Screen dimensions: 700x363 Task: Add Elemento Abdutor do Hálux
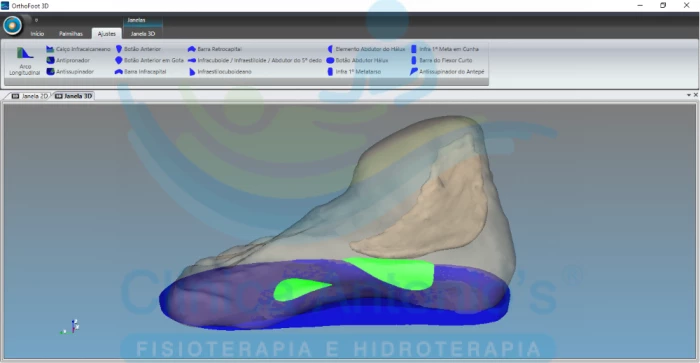tap(366, 49)
